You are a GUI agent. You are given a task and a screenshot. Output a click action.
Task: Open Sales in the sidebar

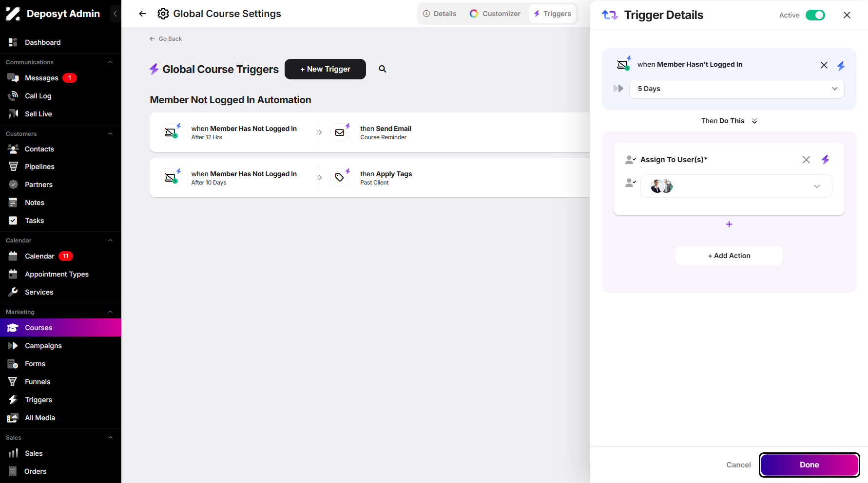tap(60, 453)
